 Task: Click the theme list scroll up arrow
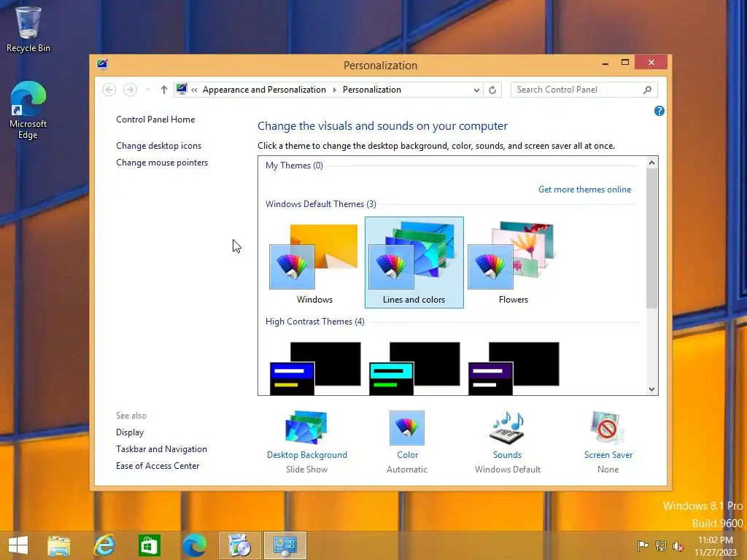(x=651, y=163)
